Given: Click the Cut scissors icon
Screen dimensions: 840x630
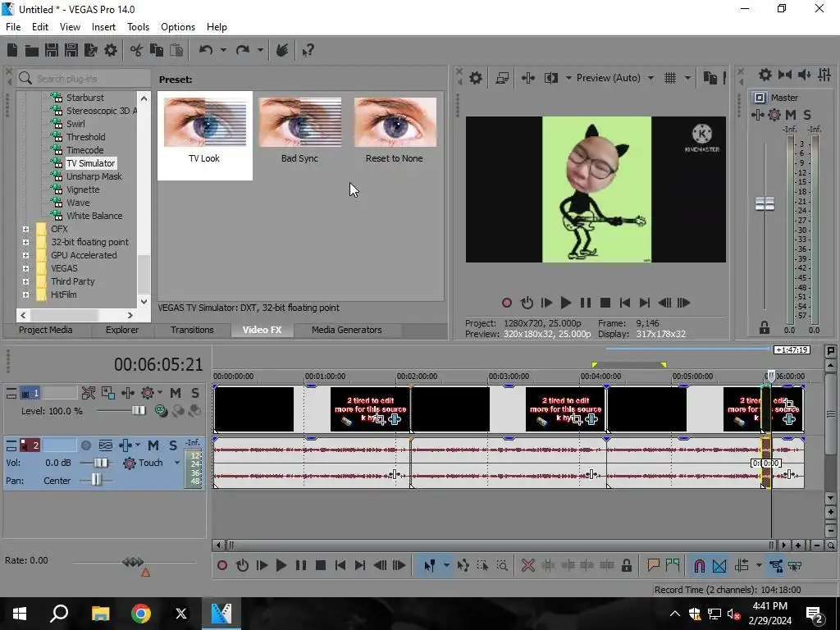Looking at the screenshot, I should click(x=137, y=50).
